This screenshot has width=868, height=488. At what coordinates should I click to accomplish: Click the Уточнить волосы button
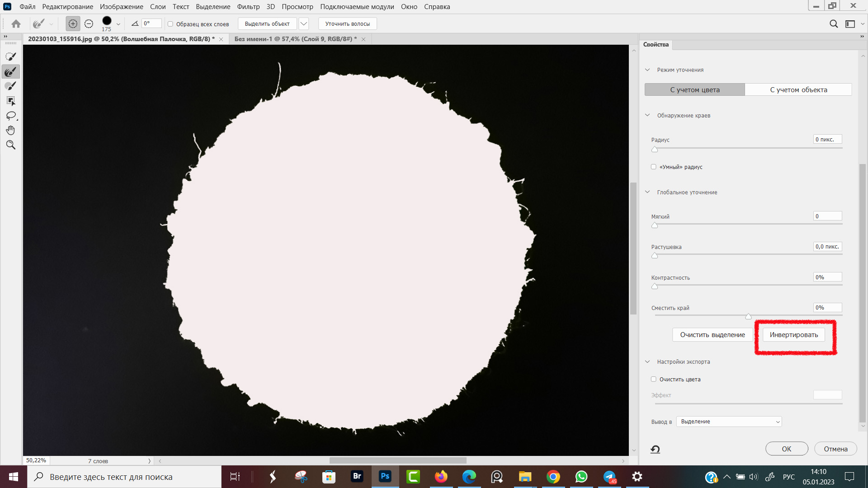(x=347, y=24)
